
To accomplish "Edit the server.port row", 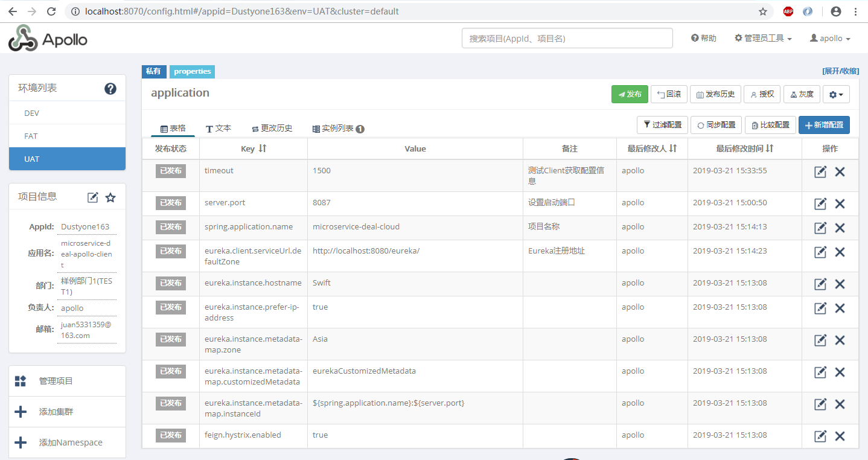I will click(x=820, y=204).
